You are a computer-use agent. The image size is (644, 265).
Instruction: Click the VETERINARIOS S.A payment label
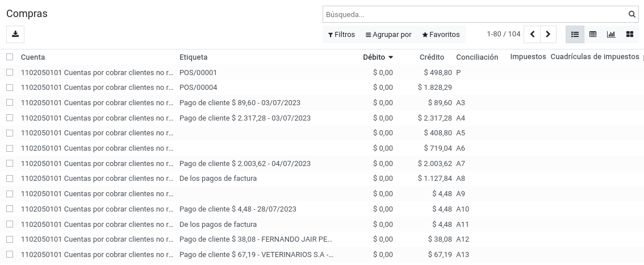(x=256, y=254)
